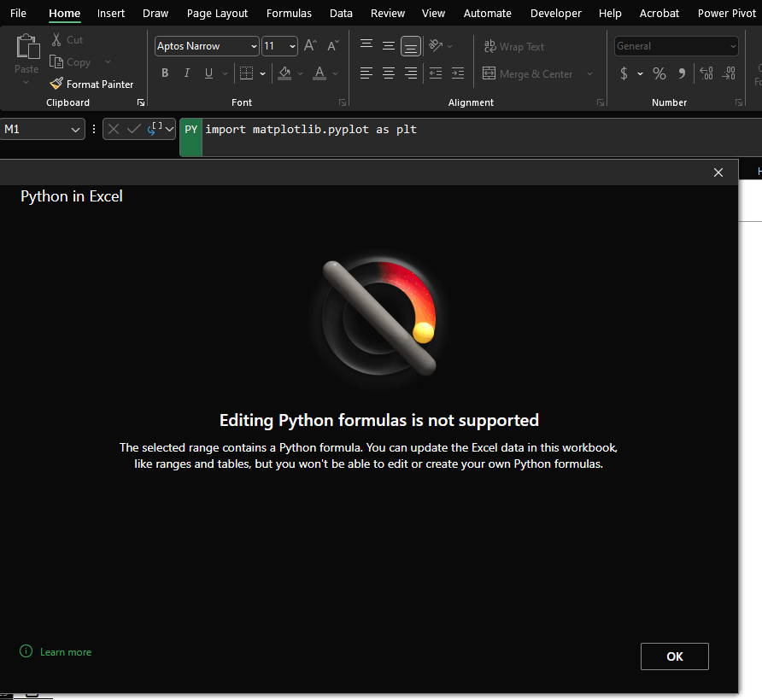This screenshot has height=700, width=762.
Task: Click the Orientation text angle icon
Action: tap(436, 45)
